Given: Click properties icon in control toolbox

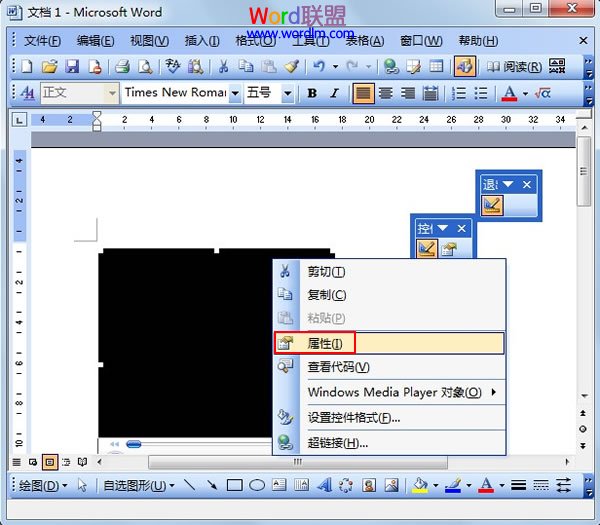Looking at the screenshot, I should pyautogui.click(x=449, y=249).
